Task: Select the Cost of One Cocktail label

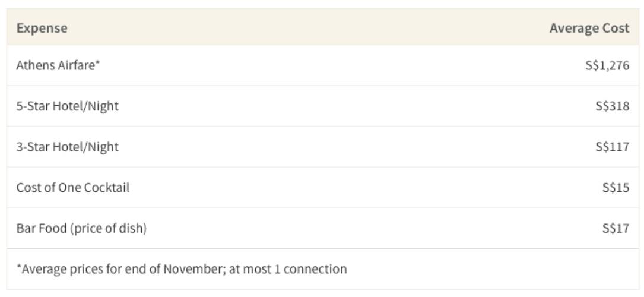Action: point(72,188)
